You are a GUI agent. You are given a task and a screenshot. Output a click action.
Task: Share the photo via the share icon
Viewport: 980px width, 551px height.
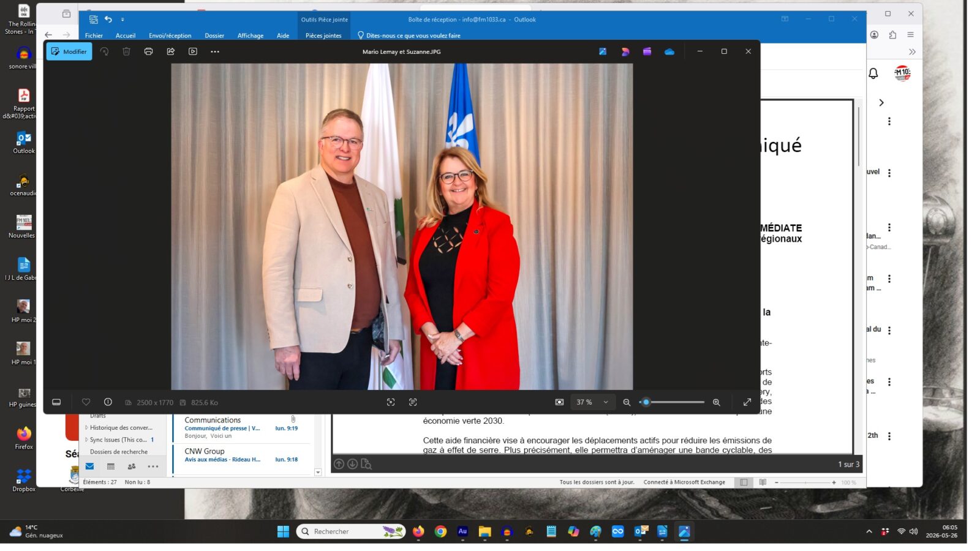pos(171,51)
